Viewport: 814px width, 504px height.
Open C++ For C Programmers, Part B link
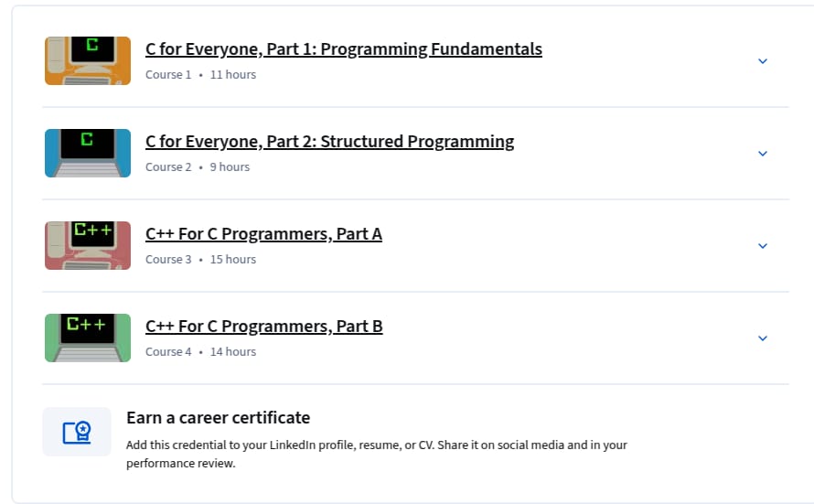(263, 326)
